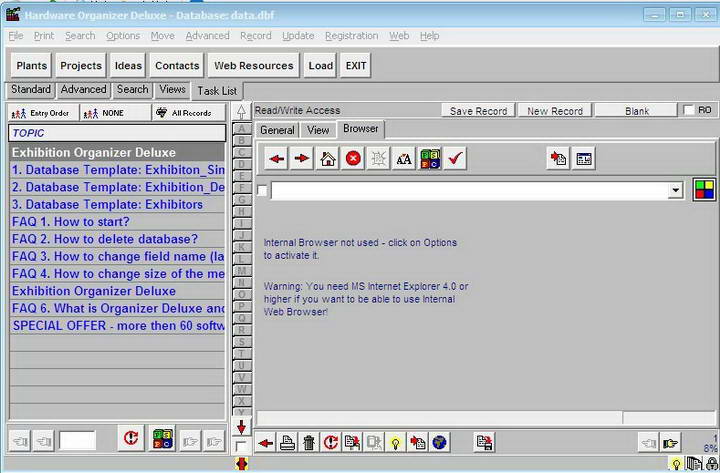
Task: Open the globe web icon
Action: point(439,443)
